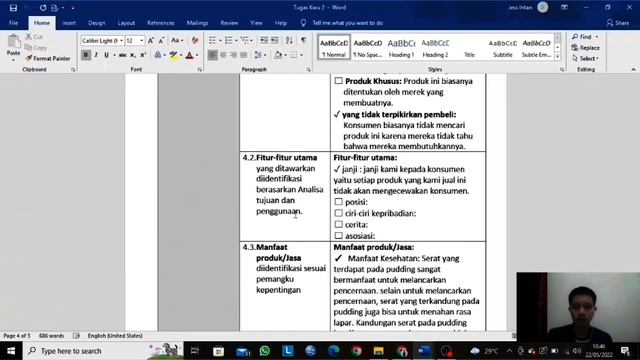Justify the paragraph text
Image resolution: width=640 pixels, height=360 pixels.
tap(244, 55)
